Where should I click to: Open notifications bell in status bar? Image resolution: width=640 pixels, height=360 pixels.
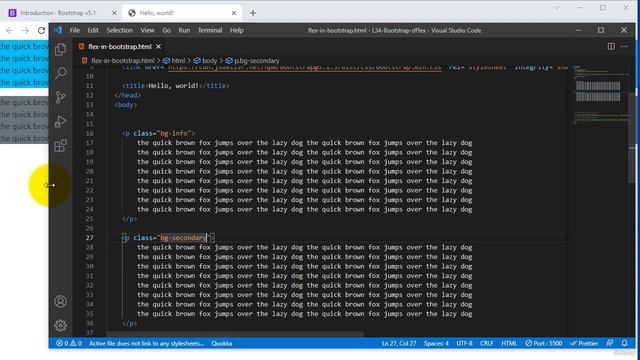tap(624, 343)
